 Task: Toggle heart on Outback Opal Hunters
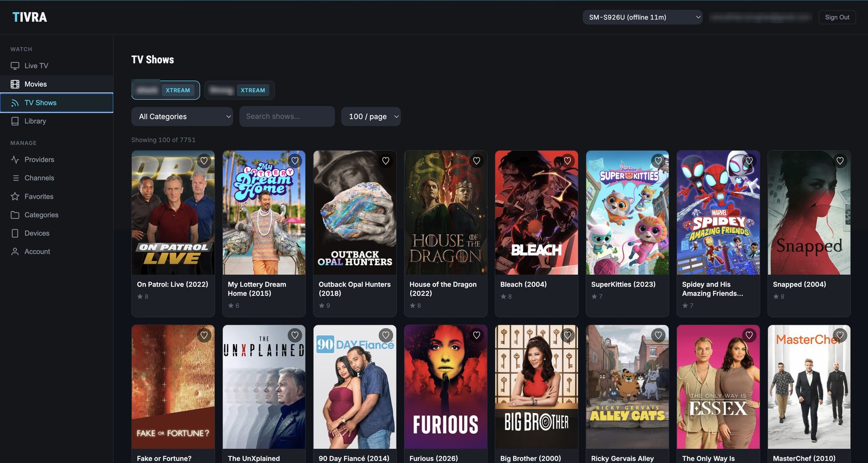[386, 160]
